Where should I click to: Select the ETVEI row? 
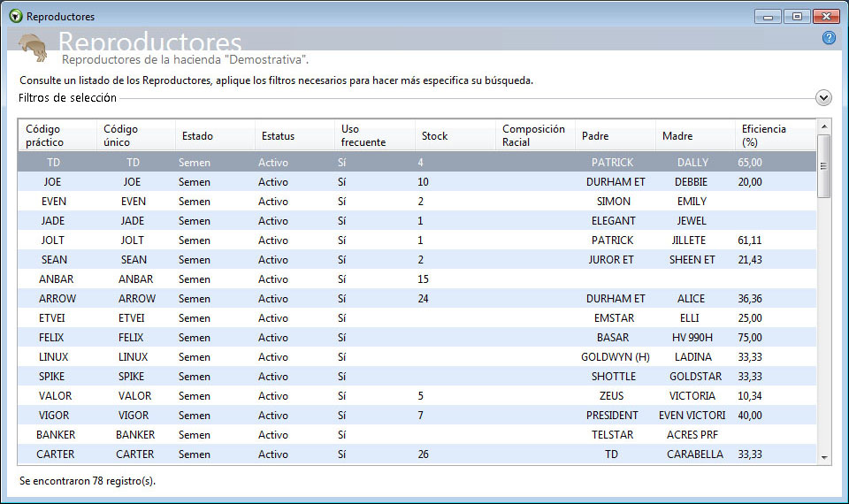417,318
